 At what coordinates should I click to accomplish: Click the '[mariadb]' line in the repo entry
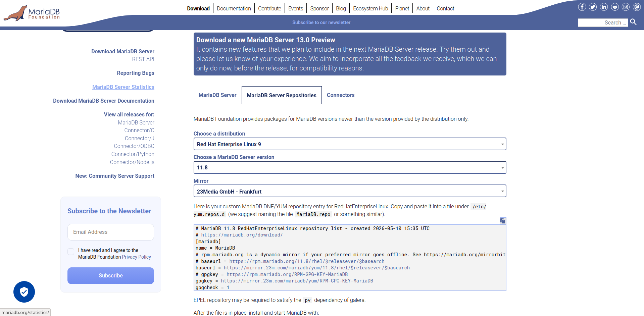pyautogui.click(x=208, y=242)
